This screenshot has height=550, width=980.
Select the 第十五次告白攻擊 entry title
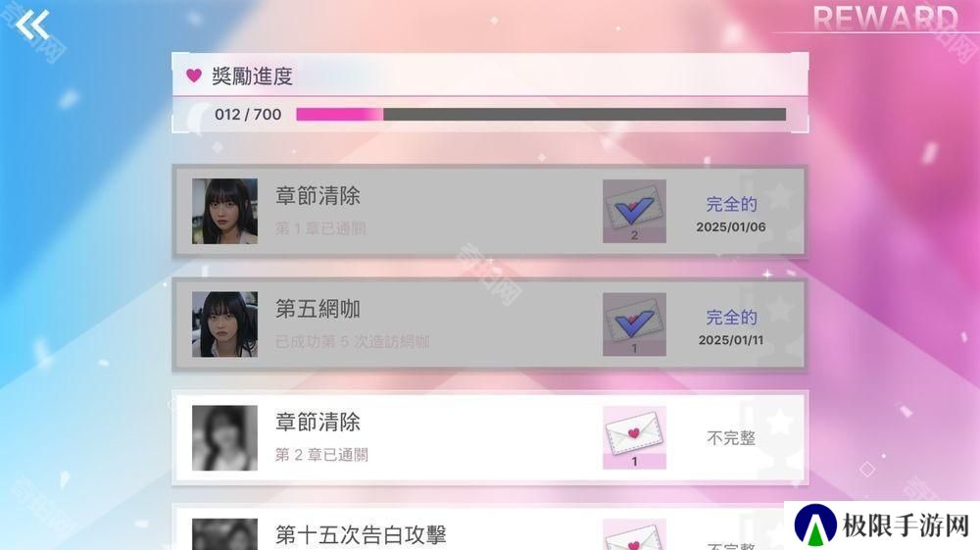tap(361, 535)
